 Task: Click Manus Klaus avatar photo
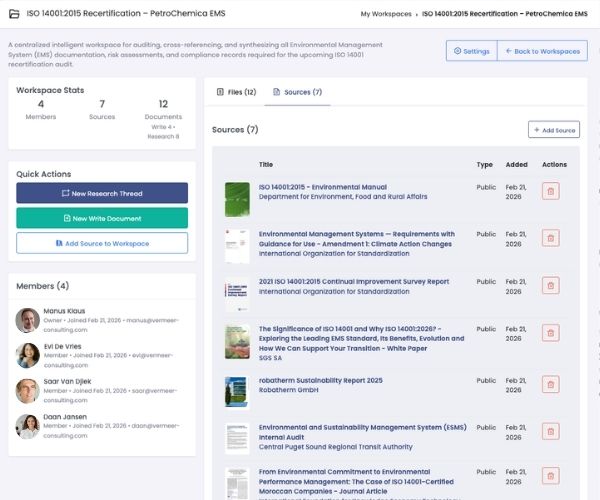(x=28, y=320)
